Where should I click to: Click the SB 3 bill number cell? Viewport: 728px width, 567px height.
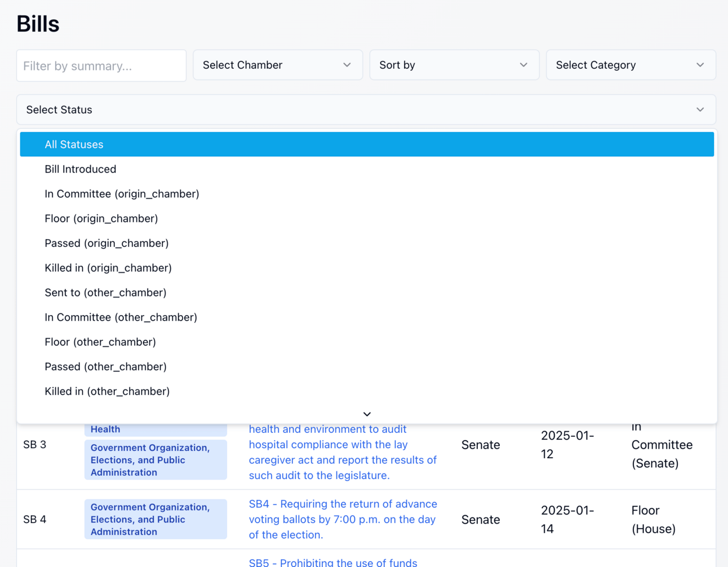pyautogui.click(x=35, y=445)
